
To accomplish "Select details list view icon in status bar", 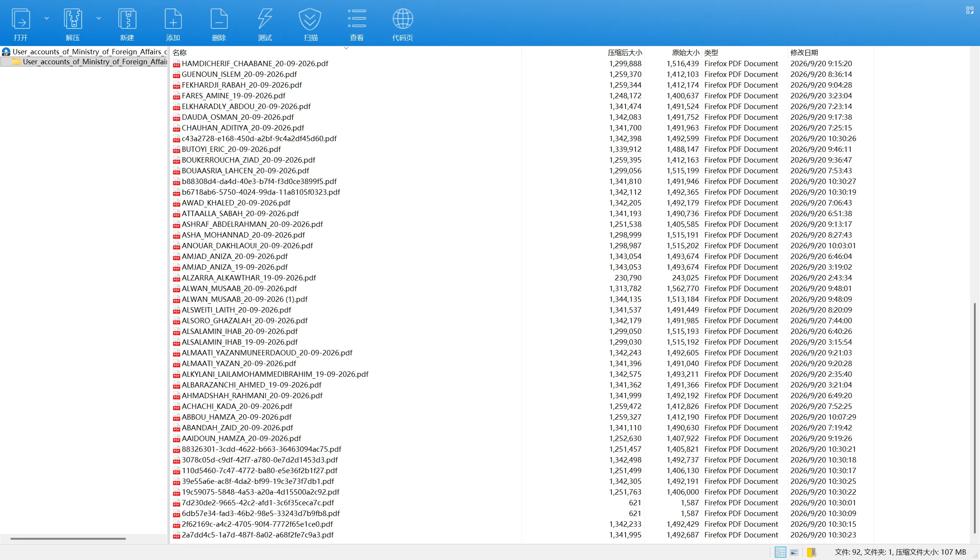I will [780, 552].
